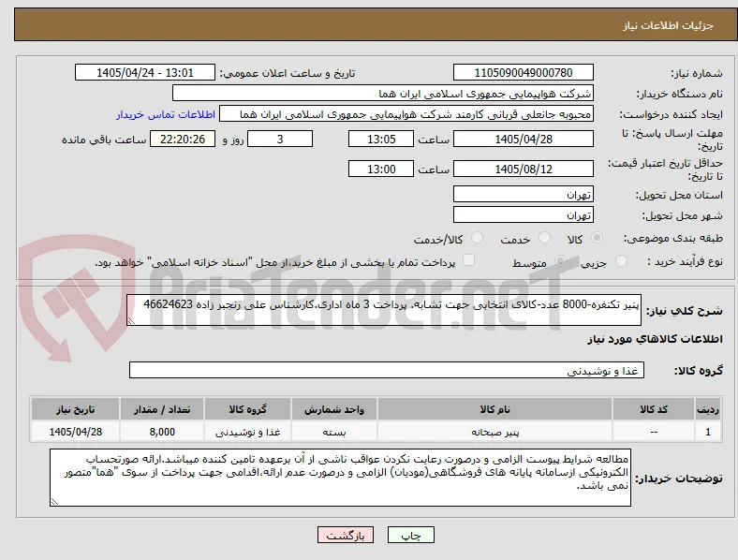Click the general need description text area

coord(384,310)
